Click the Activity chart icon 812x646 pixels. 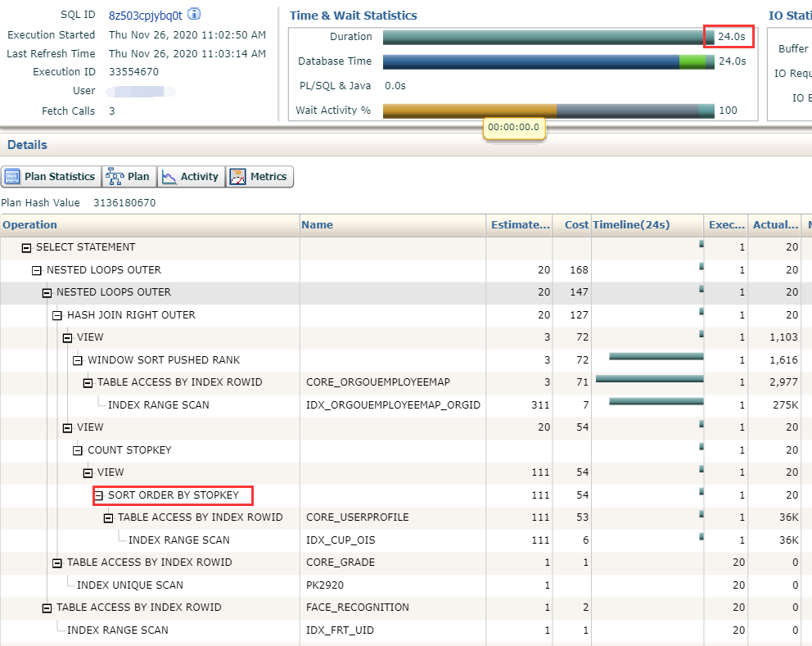(169, 177)
